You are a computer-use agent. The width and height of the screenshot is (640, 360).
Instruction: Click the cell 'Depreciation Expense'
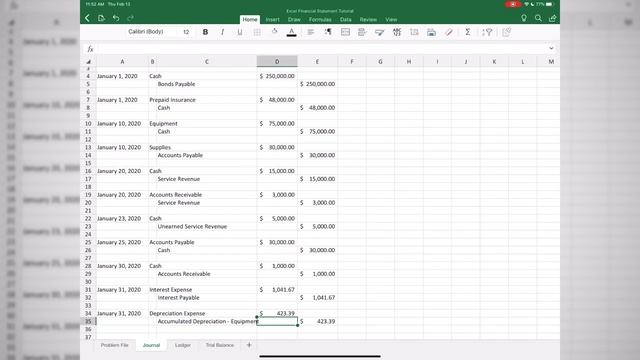177,313
